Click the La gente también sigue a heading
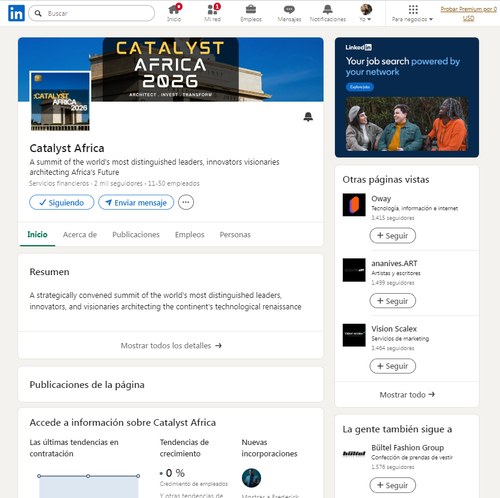This screenshot has width=500, height=498. point(397,429)
